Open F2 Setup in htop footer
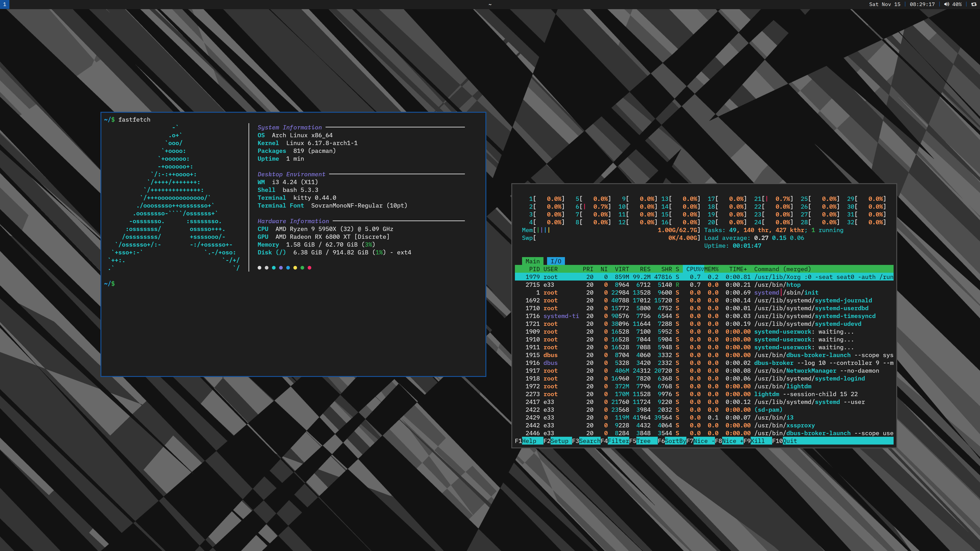This screenshot has height=551, width=980. [559, 441]
